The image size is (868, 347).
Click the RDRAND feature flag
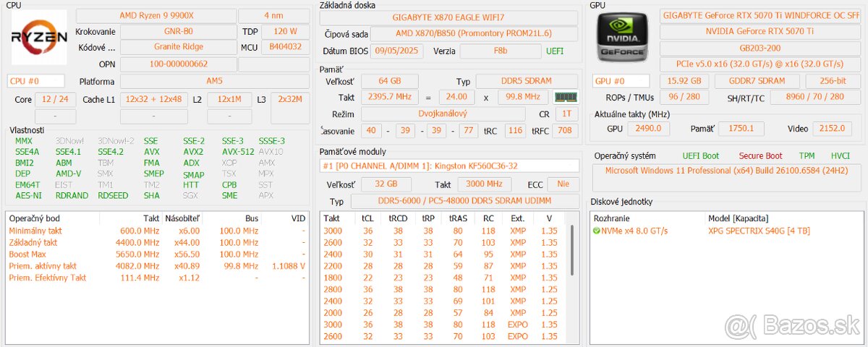tap(72, 195)
